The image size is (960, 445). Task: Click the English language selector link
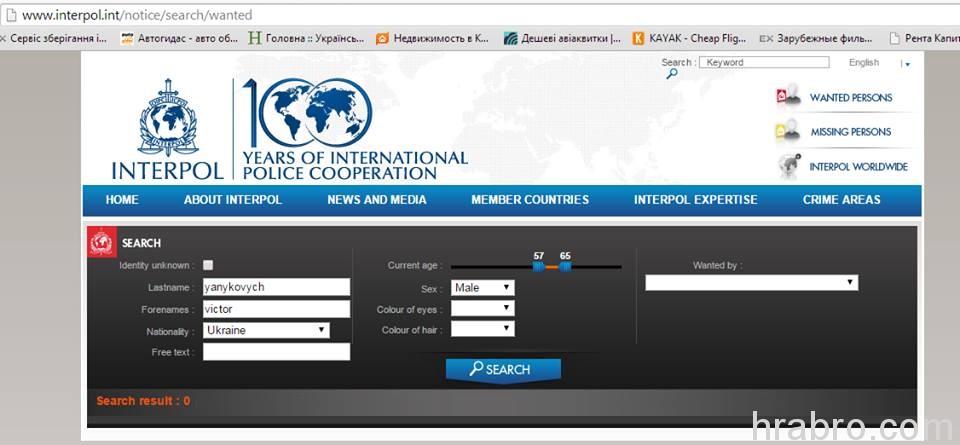[864, 62]
